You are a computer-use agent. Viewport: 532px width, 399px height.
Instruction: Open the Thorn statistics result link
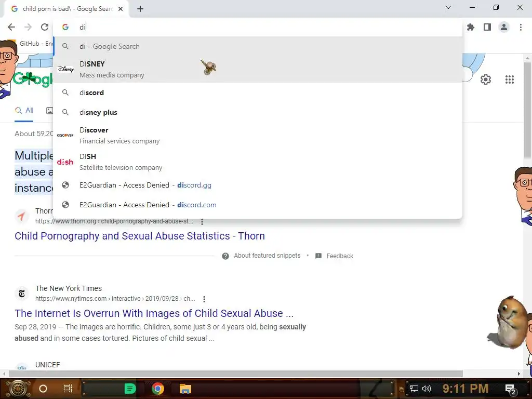click(x=139, y=236)
